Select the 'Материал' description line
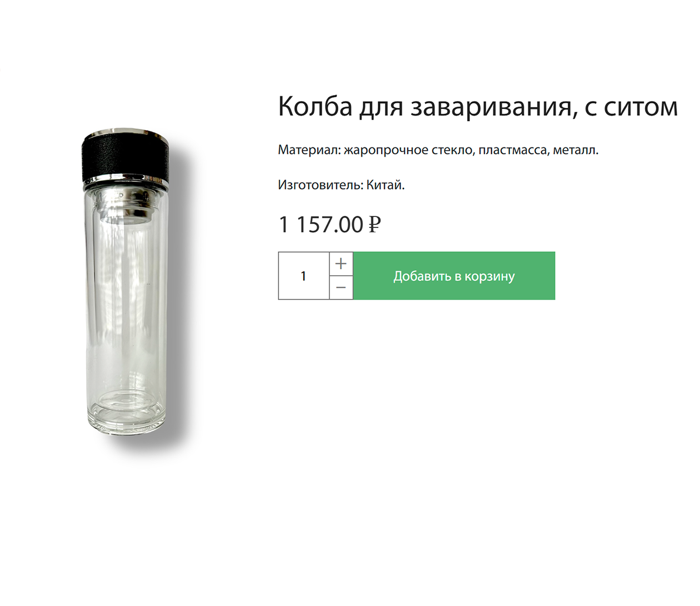Image resolution: width=700 pixels, height=606 pixels. (438, 150)
